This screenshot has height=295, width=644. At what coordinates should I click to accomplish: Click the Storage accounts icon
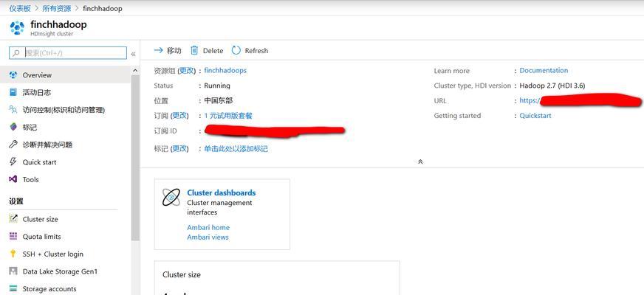click(x=13, y=288)
